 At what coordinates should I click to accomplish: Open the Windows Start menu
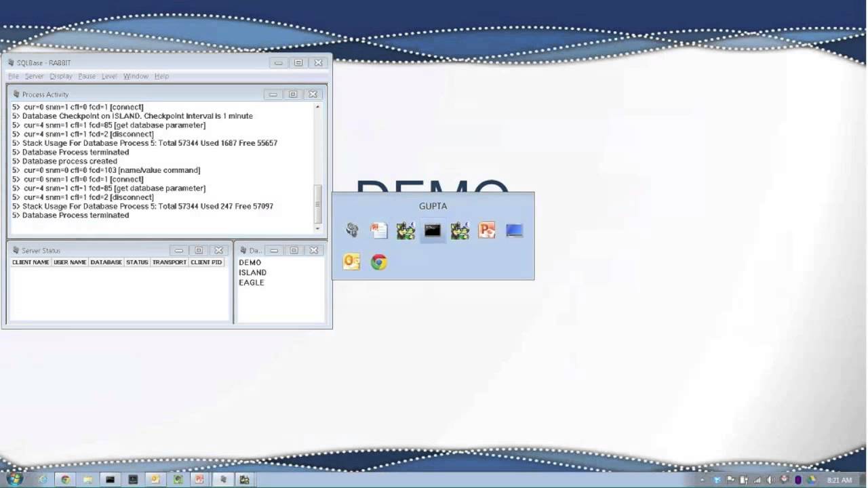point(14,479)
